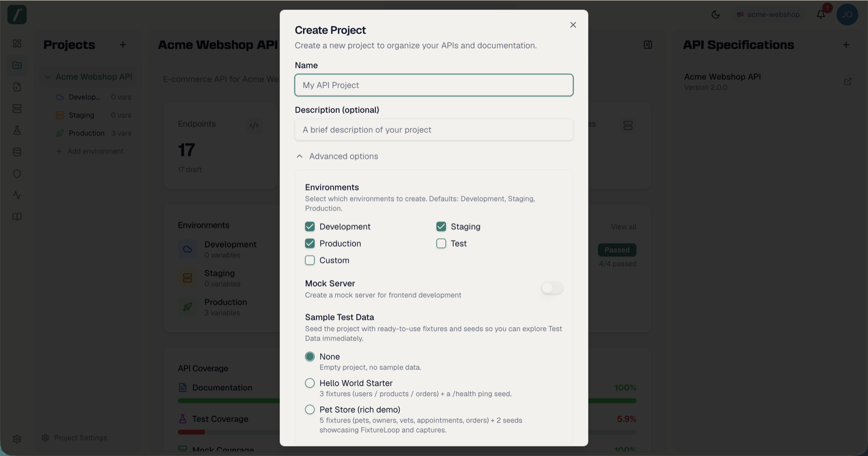Check the Custom environment checkbox
Screen dimensions: 868x456
point(310,260)
